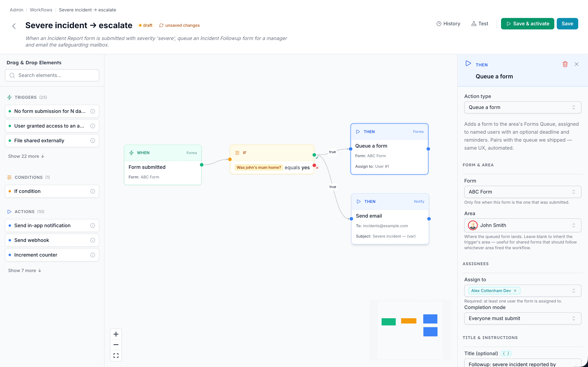Fit the workflow to view
Screen dimensions: 588x367
click(x=116, y=355)
